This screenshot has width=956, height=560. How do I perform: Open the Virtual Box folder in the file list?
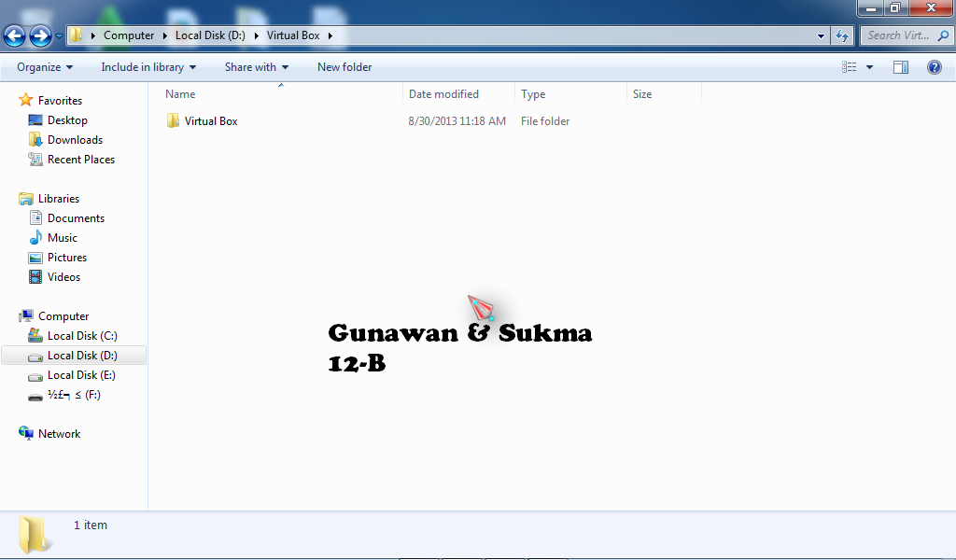click(209, 120)
